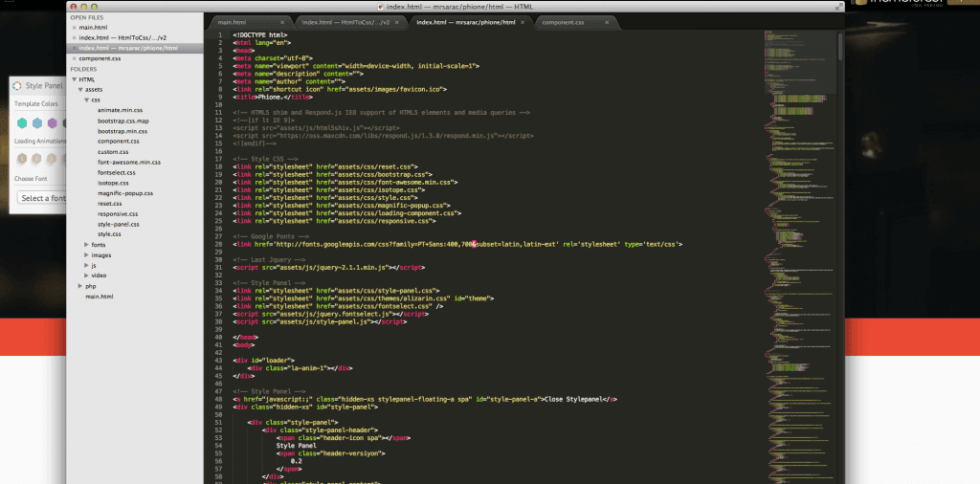Pick the blue hexagon template color

tap(37, 123)
